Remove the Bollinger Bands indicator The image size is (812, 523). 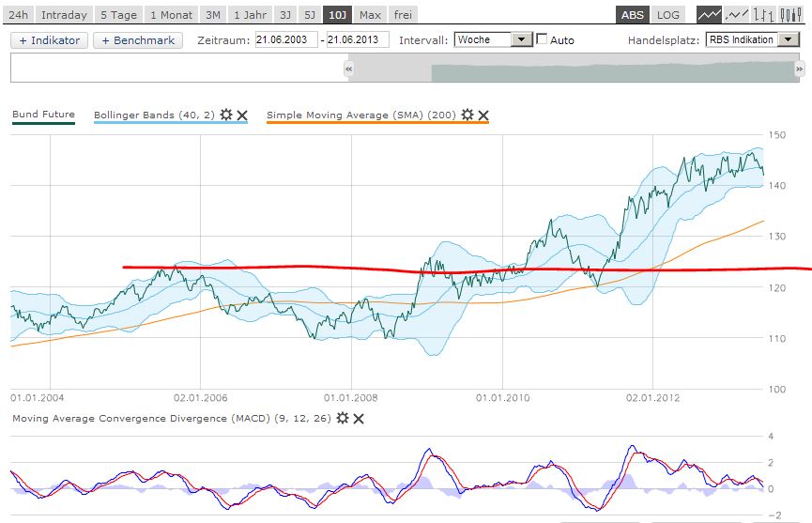pos(242,115)
